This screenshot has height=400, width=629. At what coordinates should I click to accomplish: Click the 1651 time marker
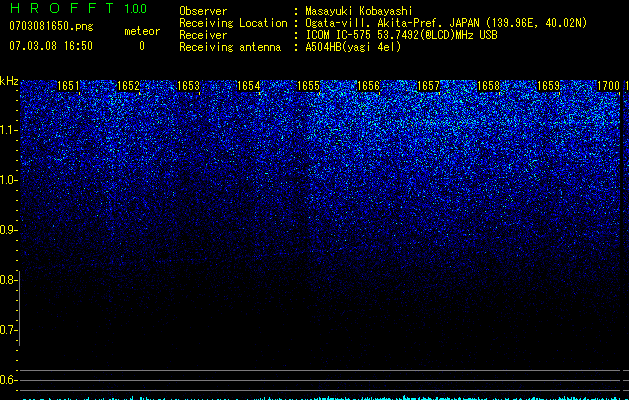click(68, 86)
